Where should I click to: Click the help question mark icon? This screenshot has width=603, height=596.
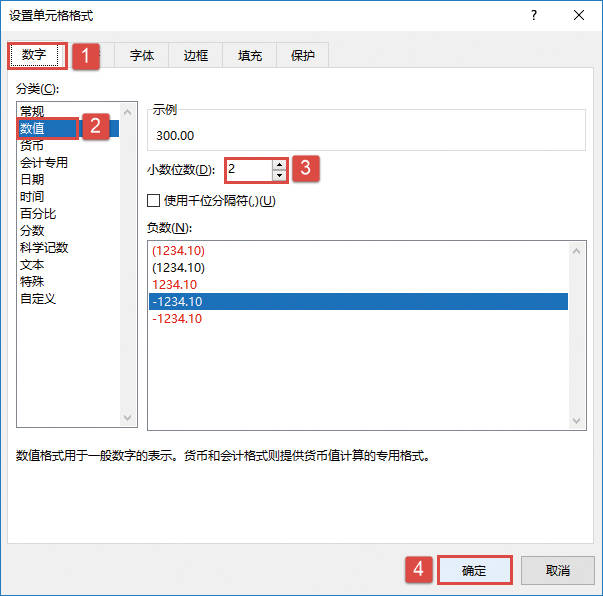click(x=534, y=16)
